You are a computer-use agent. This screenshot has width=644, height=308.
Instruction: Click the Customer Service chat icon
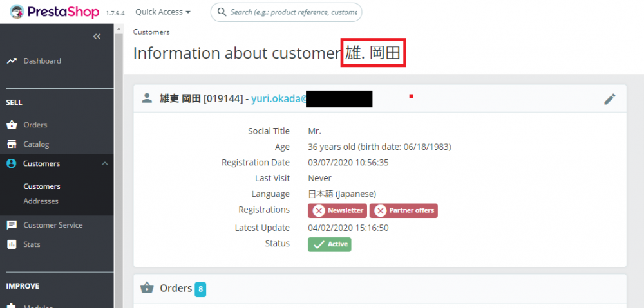click(x=12, y=225)
